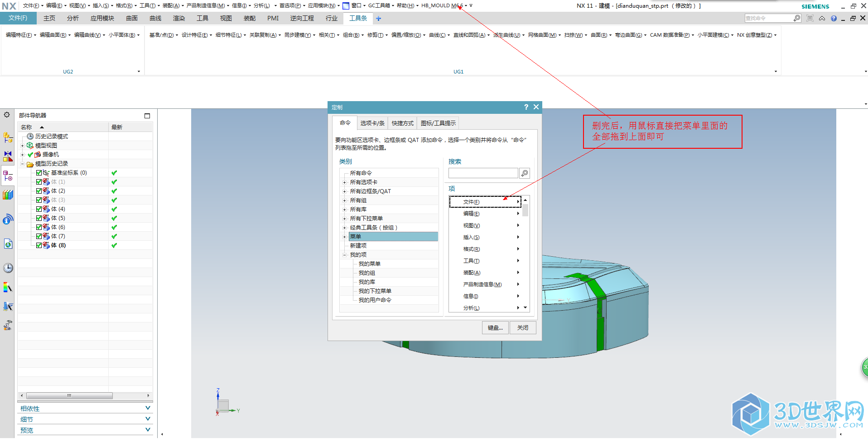
Task: Expand 摄像机 tree node
Action: pos(22,155)
